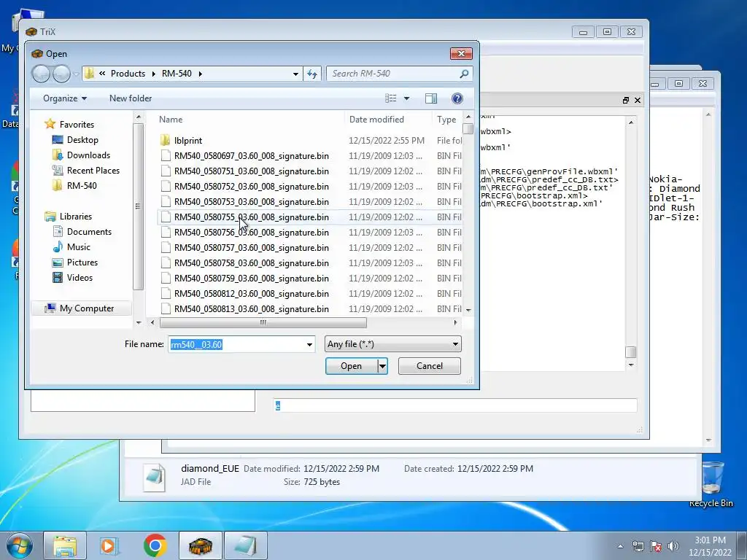This screenshot has height=560, width=747.
Task: Open the File name history dropdown
Action: tap(309, 344)
